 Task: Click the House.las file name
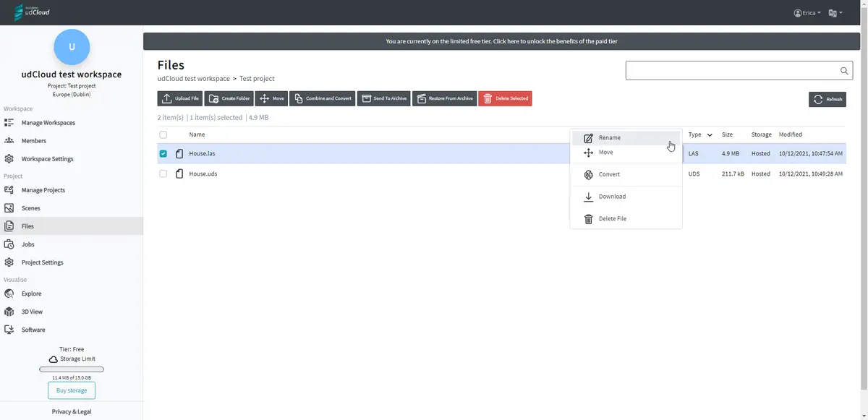[202, 153]
